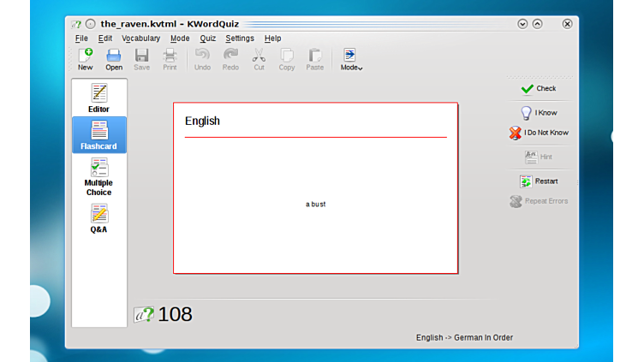Click the window menu icon in the title bar
Viewport: 644px width, 362px height.
(76, 24)
